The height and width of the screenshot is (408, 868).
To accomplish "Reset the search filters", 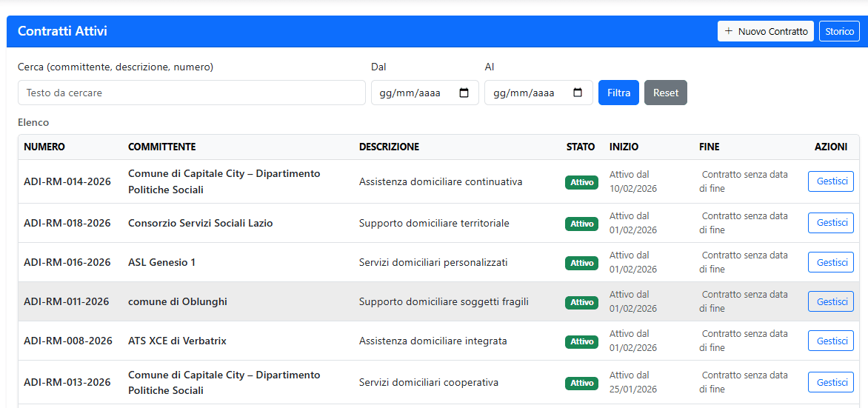I will click(665, 93).
